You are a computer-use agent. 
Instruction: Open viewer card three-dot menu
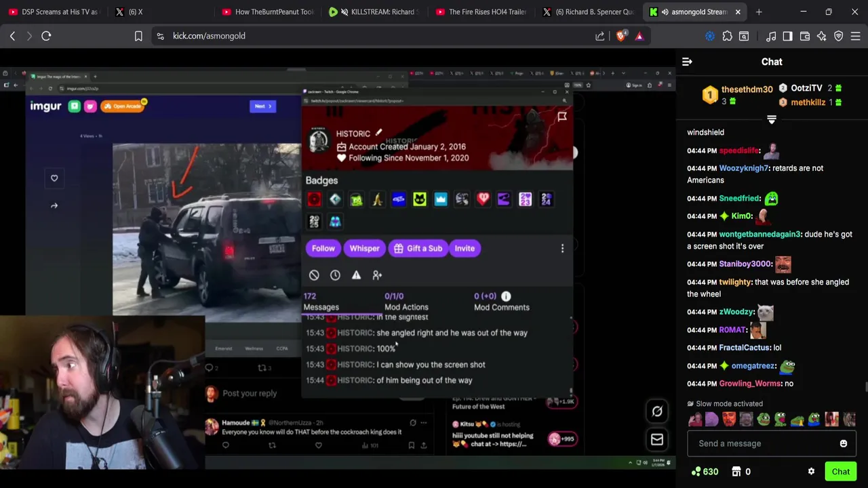tap(562, 248)
